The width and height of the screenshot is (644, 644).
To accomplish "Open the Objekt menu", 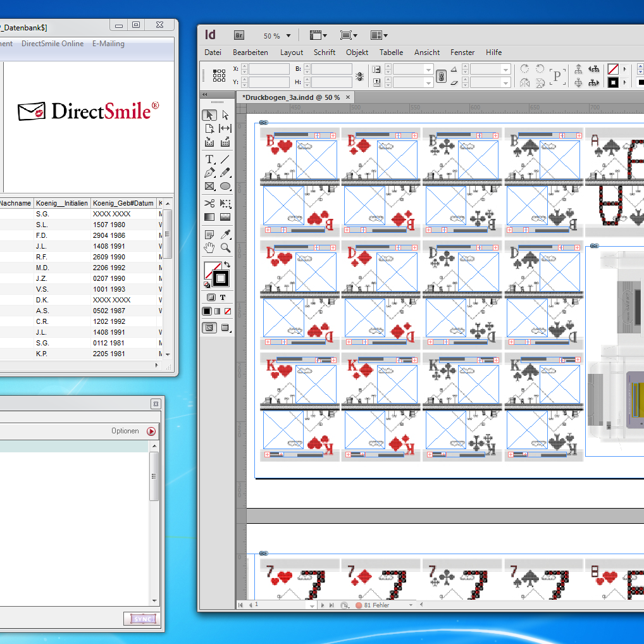I will [357, 53].
